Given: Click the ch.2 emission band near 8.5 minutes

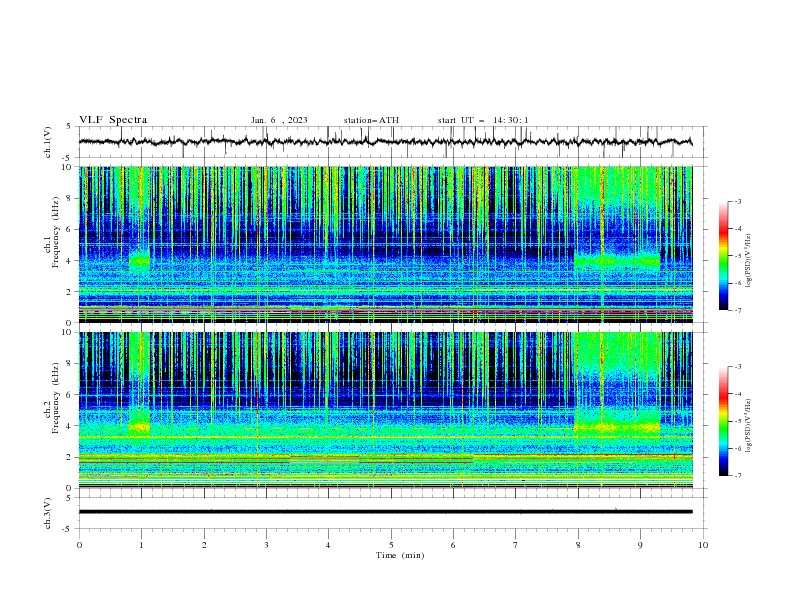Looking at the screenshot, I should pyautogui.click(x=617, y=427).
